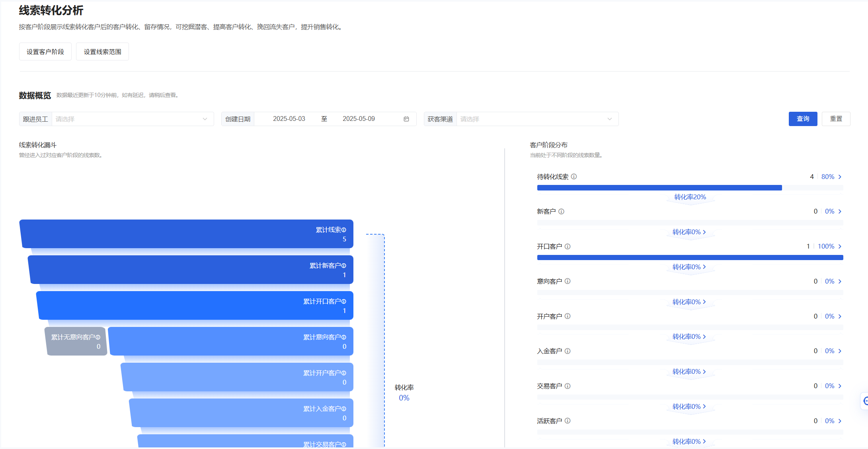The height and width of the screenshot is (449, 868).
Task: Click the 累计线索 funnel bar
Action: 186,234
